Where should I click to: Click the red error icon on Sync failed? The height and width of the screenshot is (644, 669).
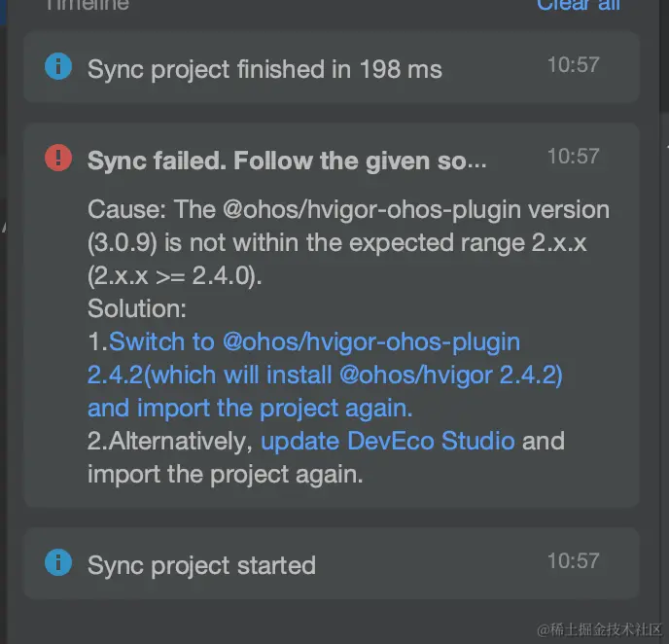tap(58, 158)
